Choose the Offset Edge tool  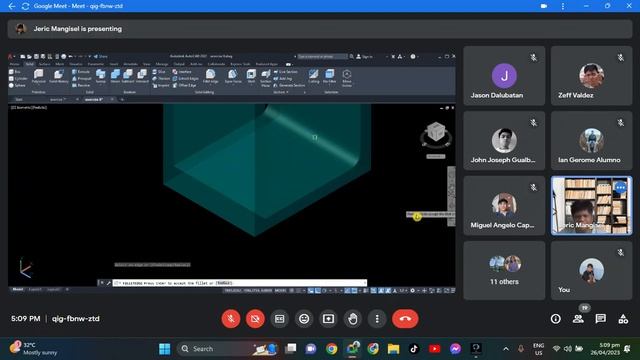tap(184, 85)
